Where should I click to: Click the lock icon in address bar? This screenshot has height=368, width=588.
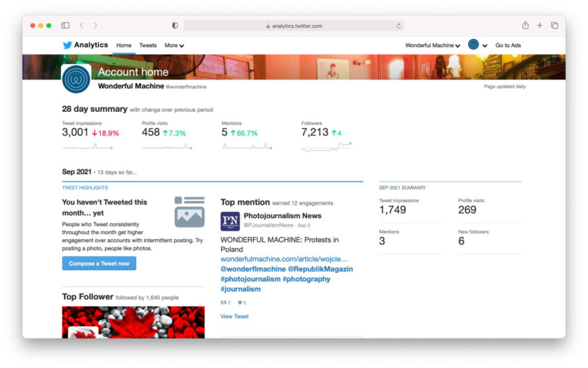268,26
